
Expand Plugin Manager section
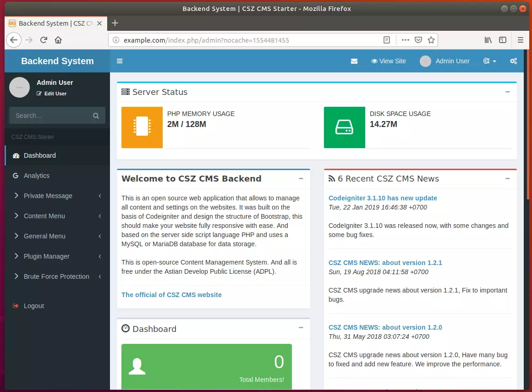[x=57, y=256]
